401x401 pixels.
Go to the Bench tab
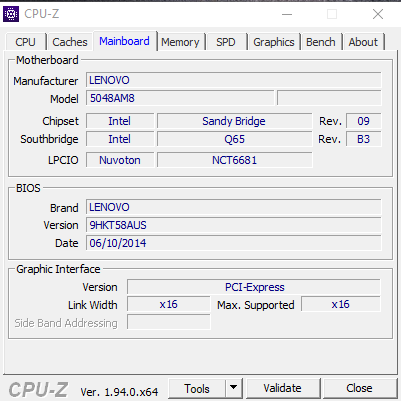[321, 42]
